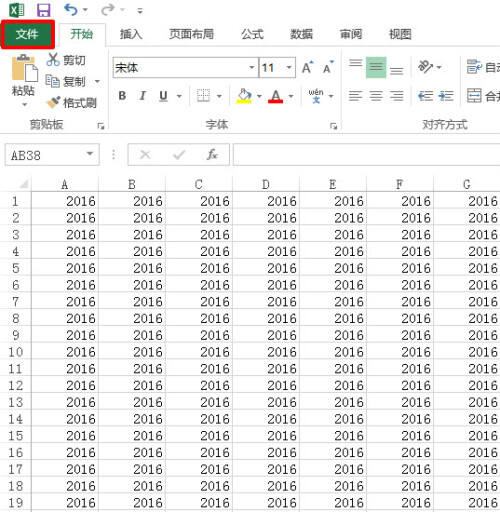Increase font size with larger A icon
The image size is (500, 512).
click(x=307, y=67)
